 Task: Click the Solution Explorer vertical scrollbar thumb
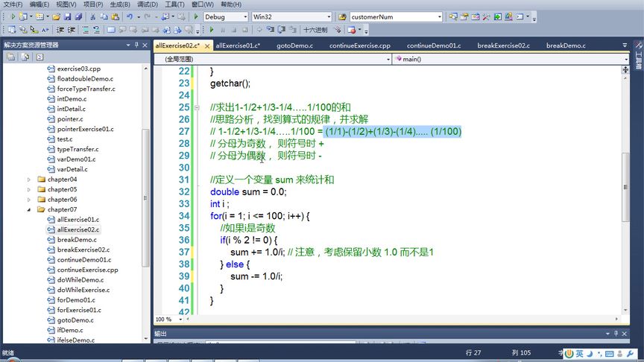(x=145, y=198)
